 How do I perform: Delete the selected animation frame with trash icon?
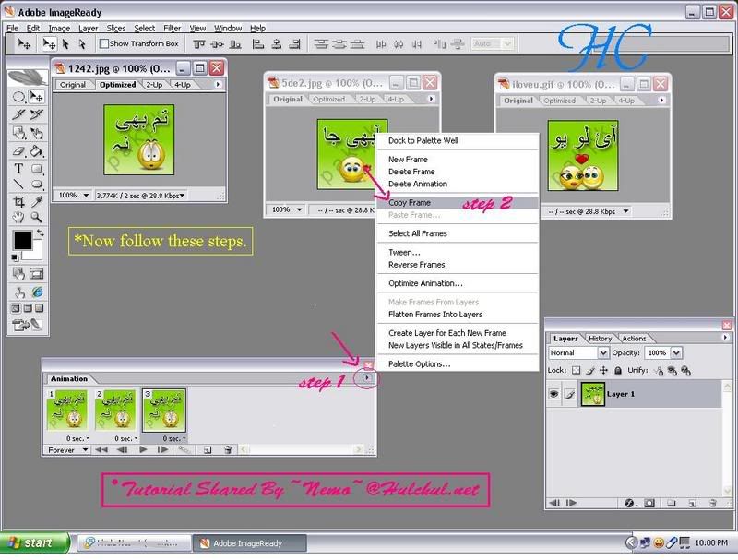(228, 450)
